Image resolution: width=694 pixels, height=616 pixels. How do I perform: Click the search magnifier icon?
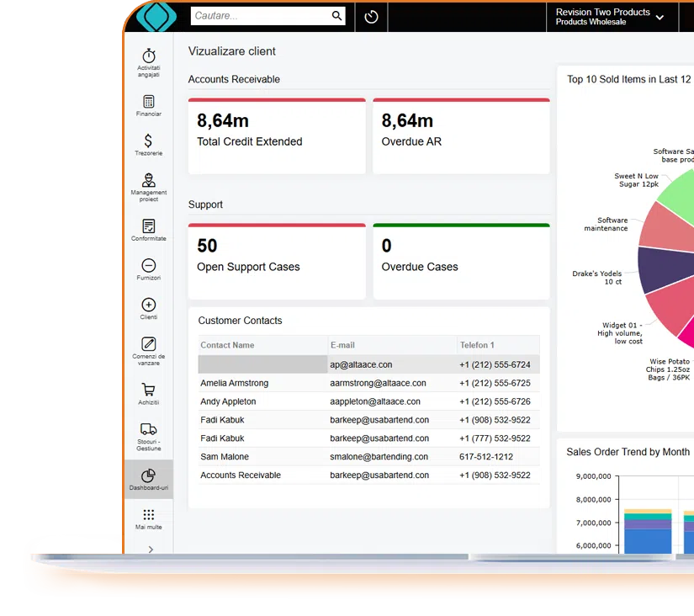point(336,16)
